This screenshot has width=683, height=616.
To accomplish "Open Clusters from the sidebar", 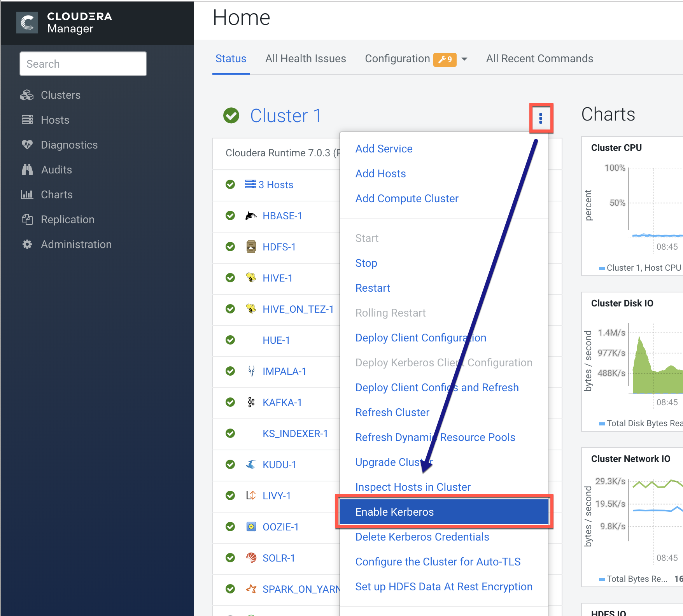I will coord(60,95).
